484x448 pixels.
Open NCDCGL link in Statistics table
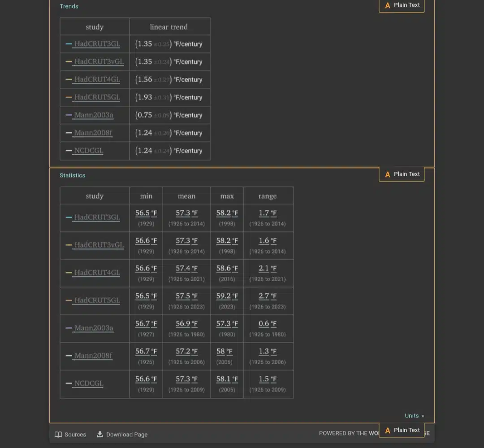[89, 383]
